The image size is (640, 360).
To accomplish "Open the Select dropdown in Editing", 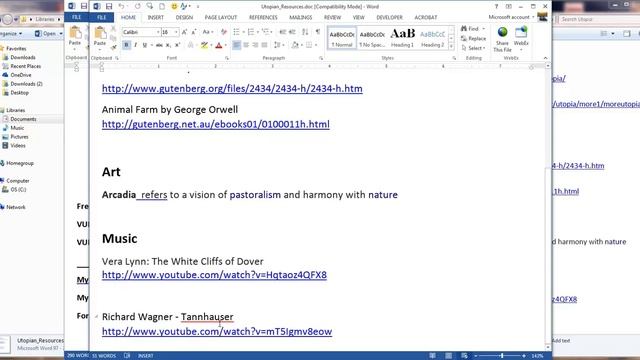I will 473,48.
